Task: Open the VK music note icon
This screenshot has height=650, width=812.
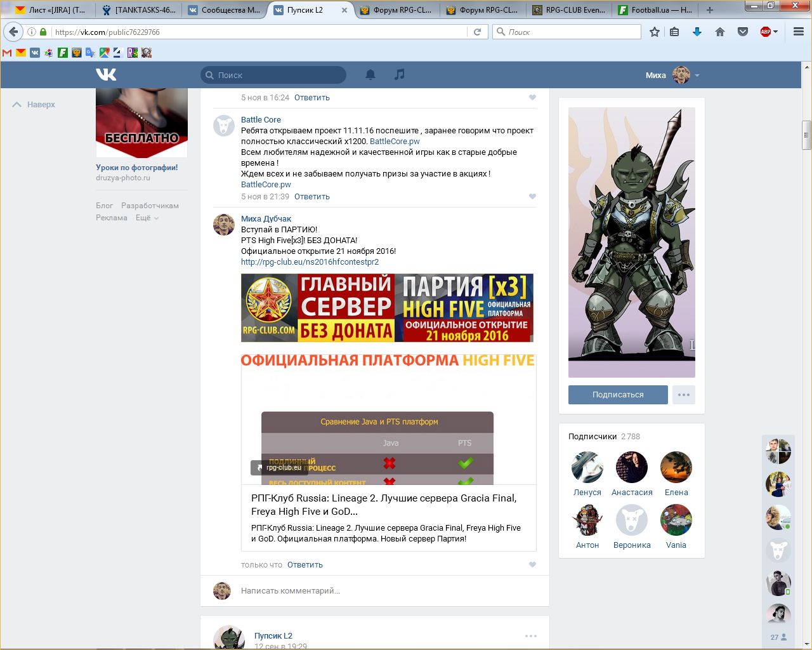Action: coord(399,75)
